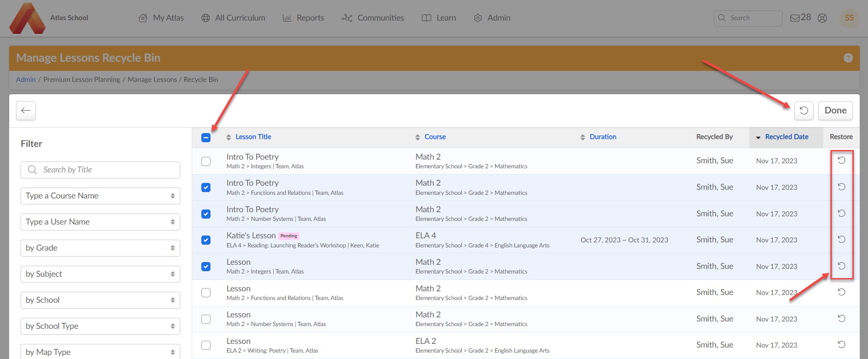The width and height of the screenshot is (868, 359).
Task: Expand the by Subject filter dropdown
Action: pyautogui.click(x=100, y=274)
